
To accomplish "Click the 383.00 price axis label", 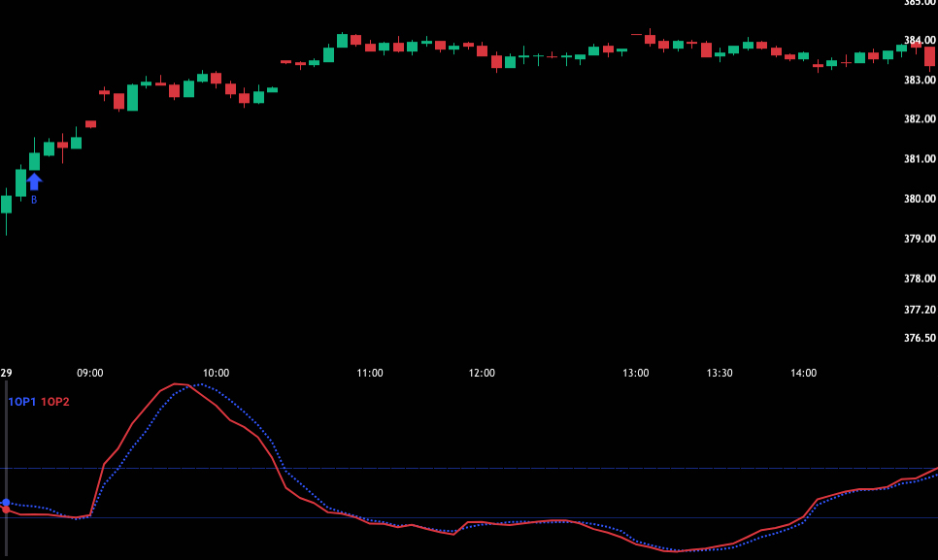I will (x=920, y=80).
